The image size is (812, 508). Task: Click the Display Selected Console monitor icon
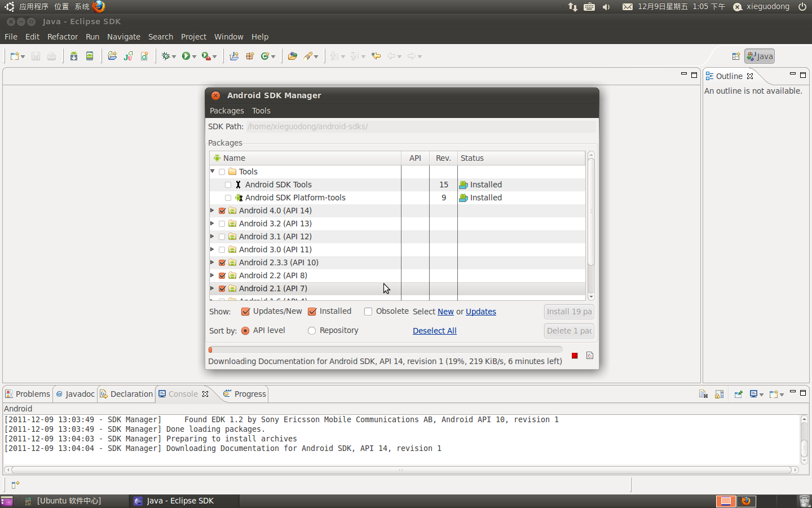pos(753,394)
